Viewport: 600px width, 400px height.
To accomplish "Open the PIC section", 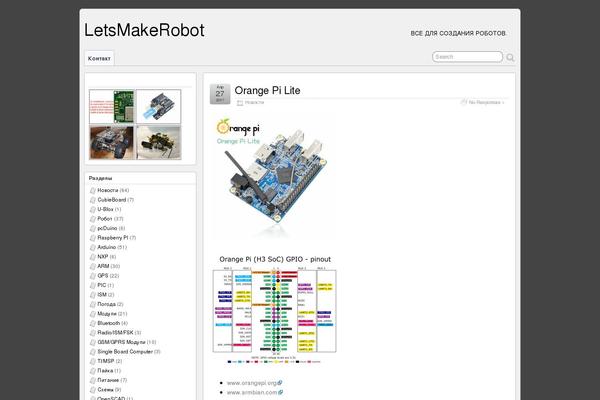I will tap(101, 285).
